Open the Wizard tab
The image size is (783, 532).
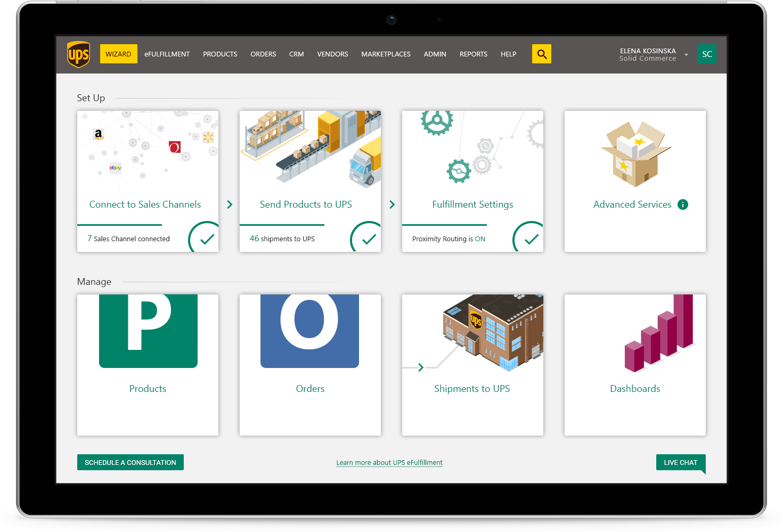pos(118,54)
